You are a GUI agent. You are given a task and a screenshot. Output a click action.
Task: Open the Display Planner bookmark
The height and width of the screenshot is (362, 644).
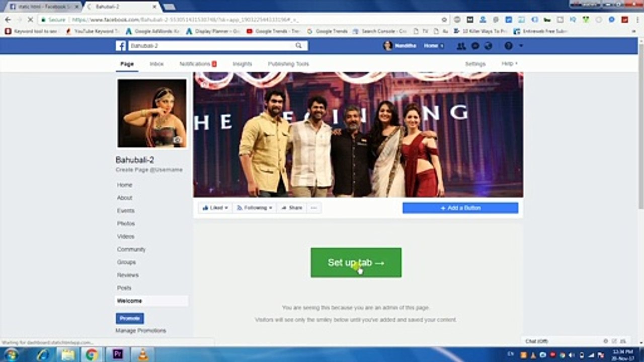[x=213, y=31]
